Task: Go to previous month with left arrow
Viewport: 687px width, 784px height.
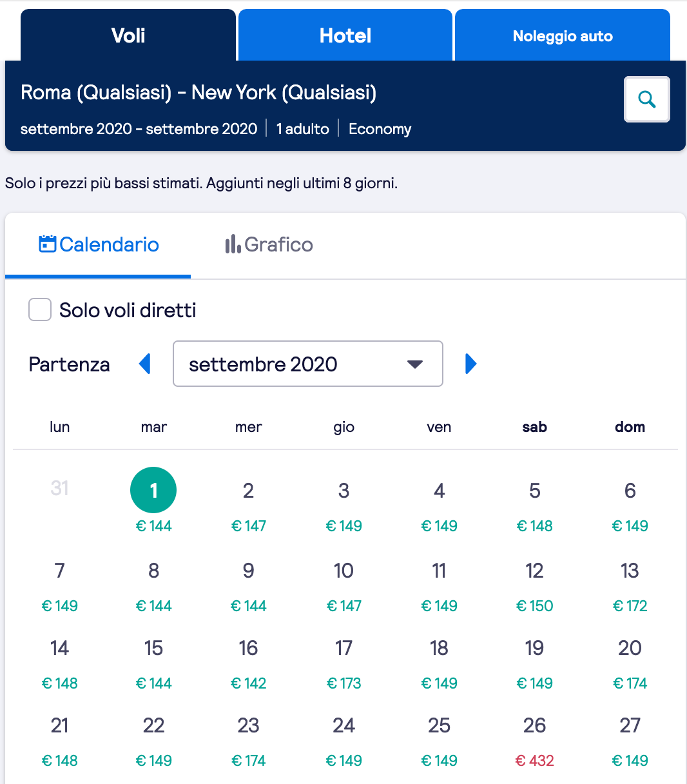Action: 145,364
